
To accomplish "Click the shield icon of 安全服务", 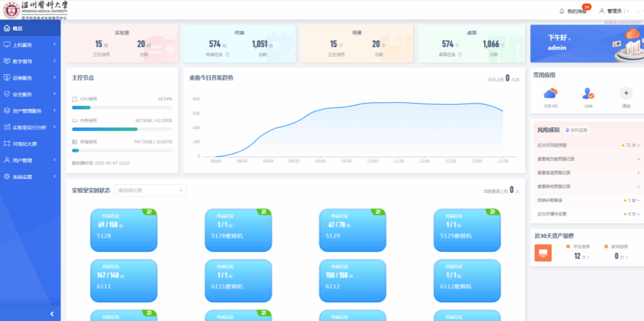I will pyautogui.click(x=7, y=94).
